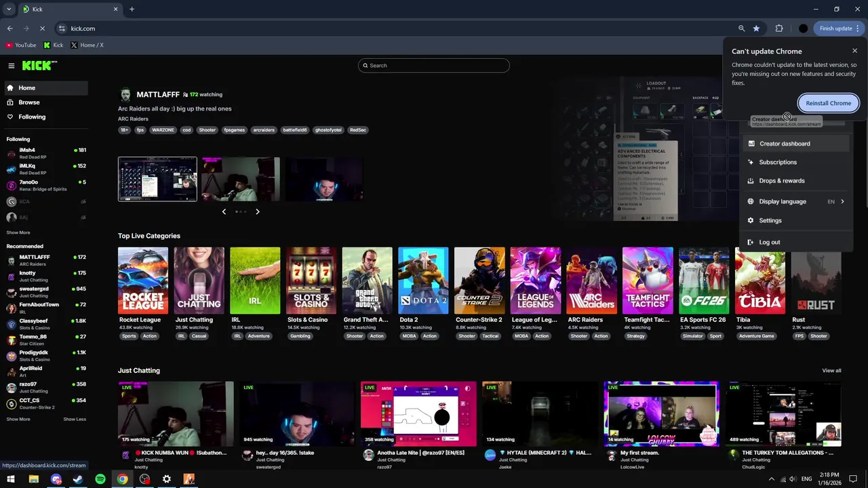Click Chrome extensions puzzle icon
This screenshot has width=868, height=488.
779,28
